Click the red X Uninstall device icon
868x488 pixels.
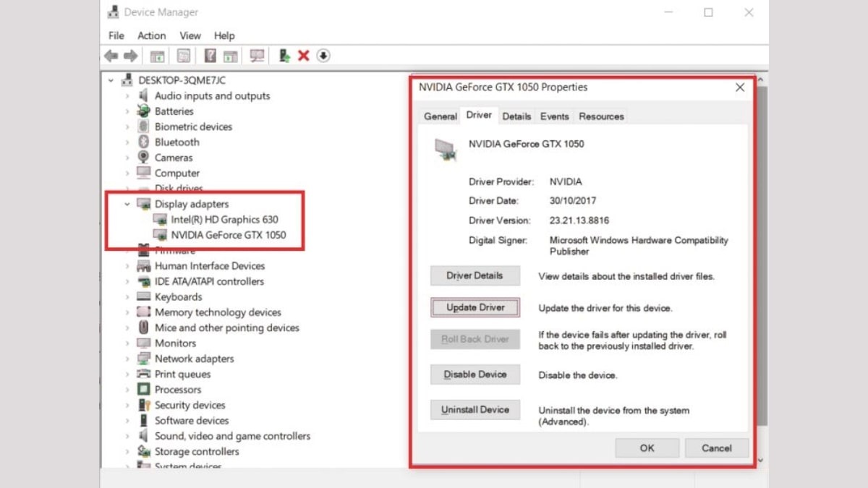point(304,56)
